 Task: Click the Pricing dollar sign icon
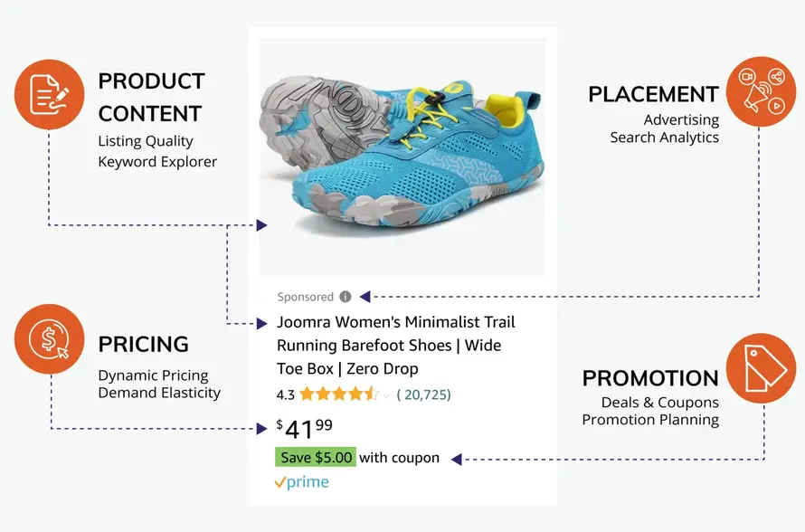(49, 340)
